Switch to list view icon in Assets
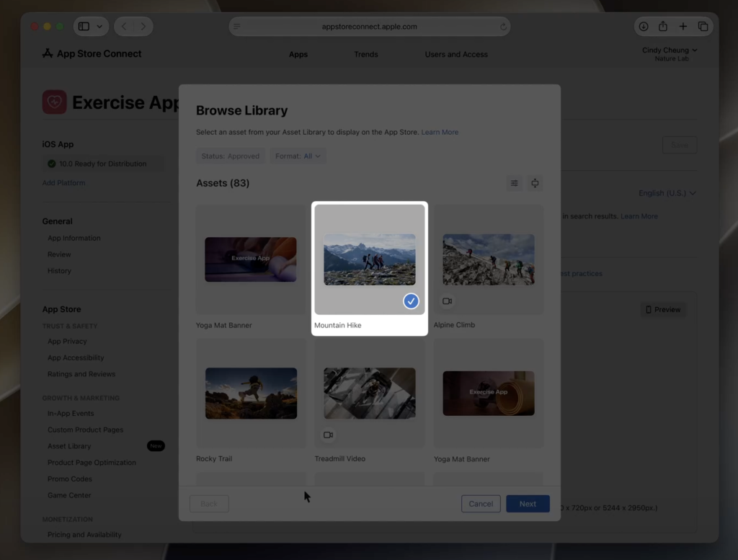Screen dimensions: 738x560 click(514, 183)
